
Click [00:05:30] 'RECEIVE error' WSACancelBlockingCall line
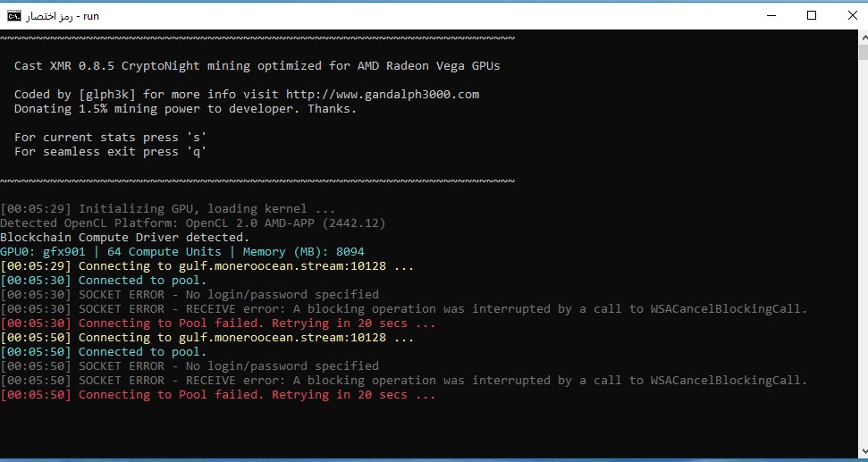pyautogui.click(x=403, y=309)
